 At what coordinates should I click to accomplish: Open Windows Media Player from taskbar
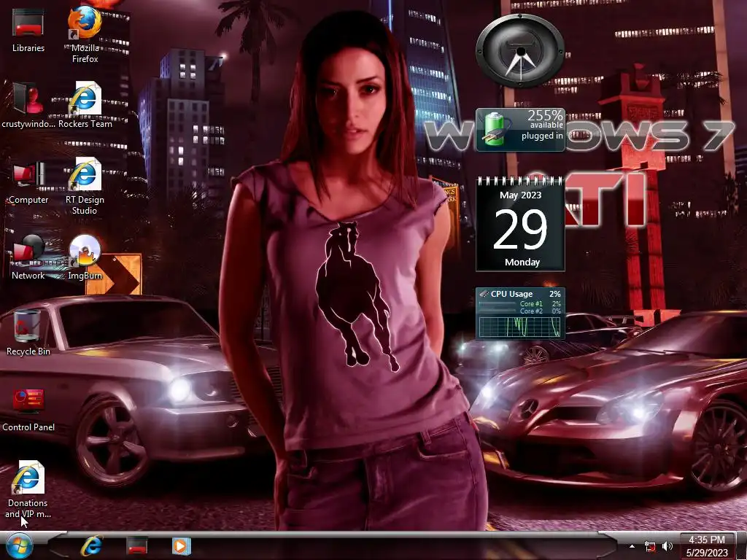(181, 546)
